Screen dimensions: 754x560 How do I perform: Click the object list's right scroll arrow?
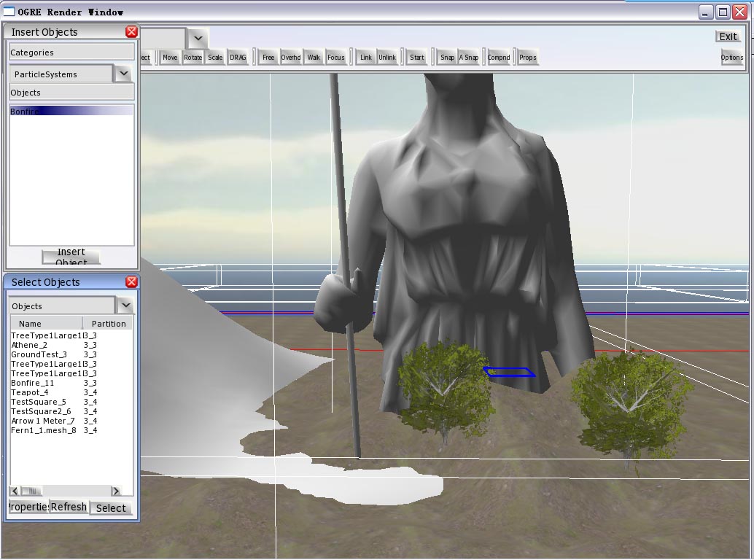click(x=115, y=491)
